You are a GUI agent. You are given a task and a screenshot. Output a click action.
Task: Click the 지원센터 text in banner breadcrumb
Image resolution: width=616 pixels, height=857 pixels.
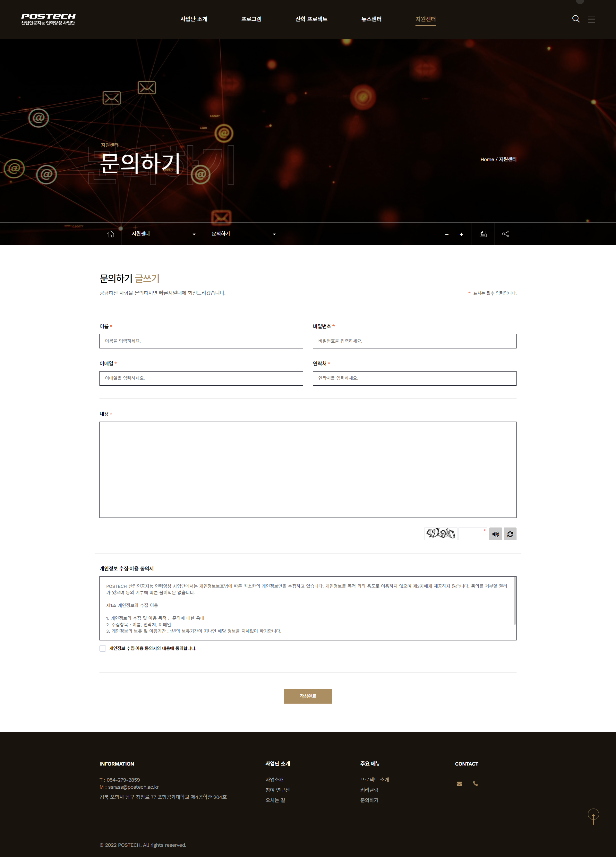[508, 159]
